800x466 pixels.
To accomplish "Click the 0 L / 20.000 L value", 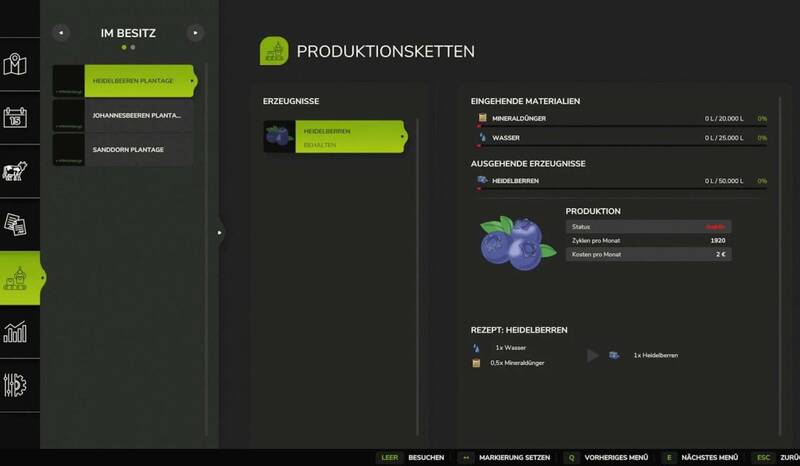I will (723, 118).
